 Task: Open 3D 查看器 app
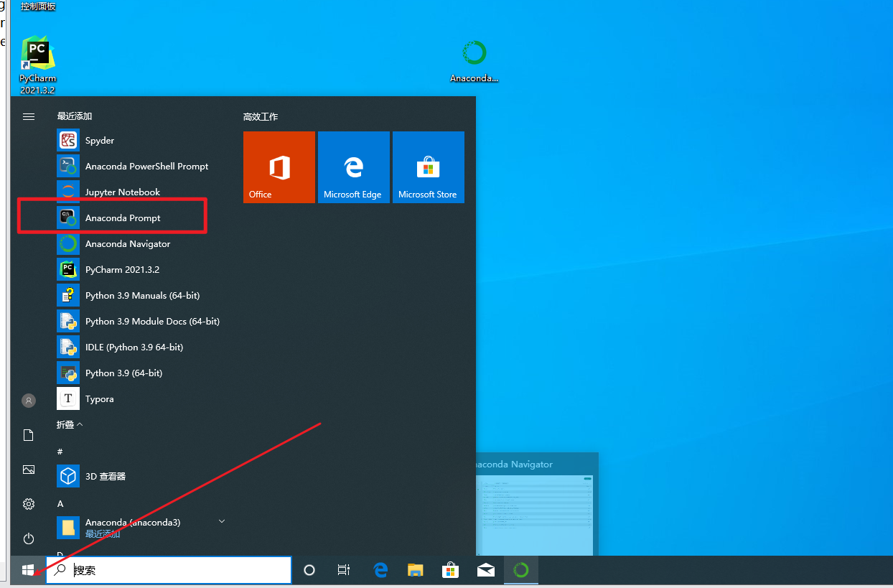coord(140,477)
